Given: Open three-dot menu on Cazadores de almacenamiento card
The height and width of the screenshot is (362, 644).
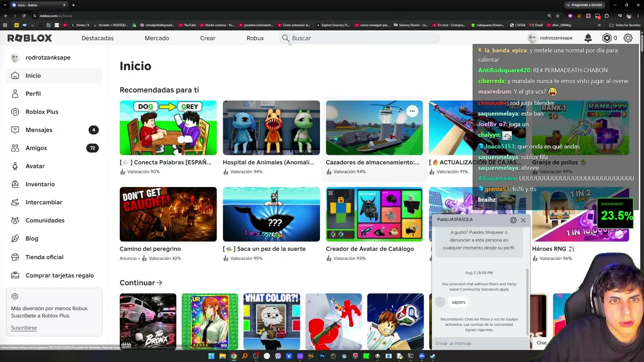Looking at the screenshot, I should (x=412, y=111).
